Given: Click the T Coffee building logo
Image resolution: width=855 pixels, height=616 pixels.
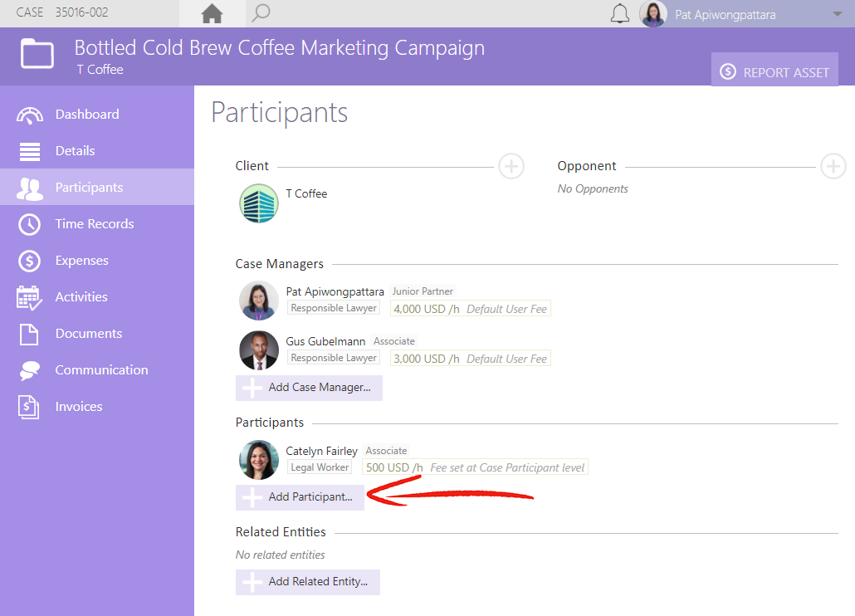Looking at the screenshot, I should pos(259,203).
